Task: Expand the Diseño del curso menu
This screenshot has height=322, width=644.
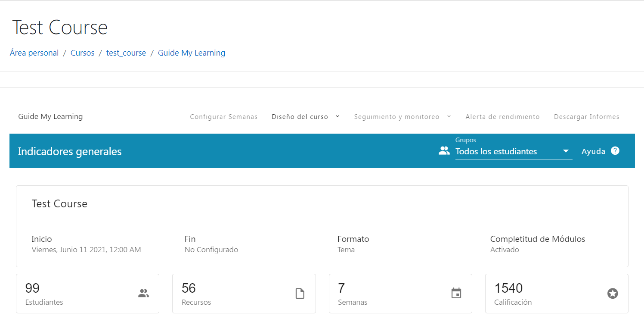Action: [x=306, y=117]
